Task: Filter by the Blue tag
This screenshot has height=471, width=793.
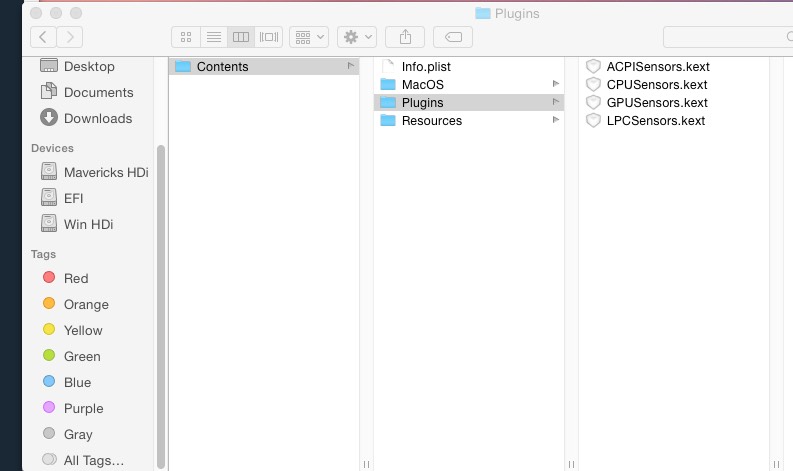Action: tap(77, 382)
